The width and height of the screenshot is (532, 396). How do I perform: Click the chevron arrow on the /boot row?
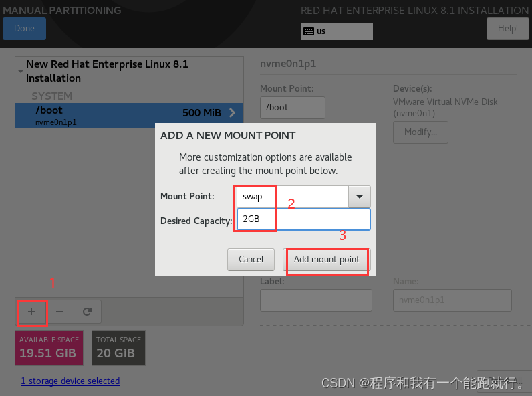pos(233,113)
